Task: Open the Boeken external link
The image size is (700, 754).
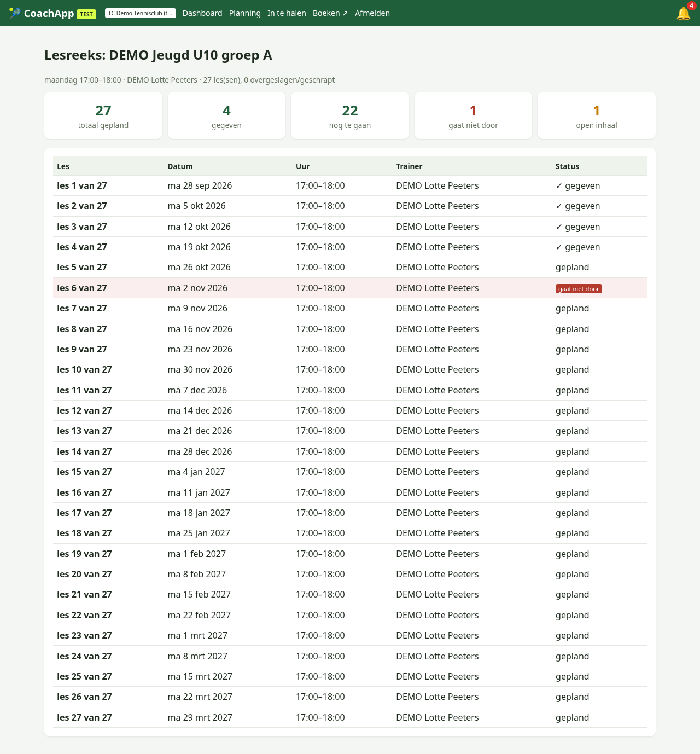Action: point(330,13)
